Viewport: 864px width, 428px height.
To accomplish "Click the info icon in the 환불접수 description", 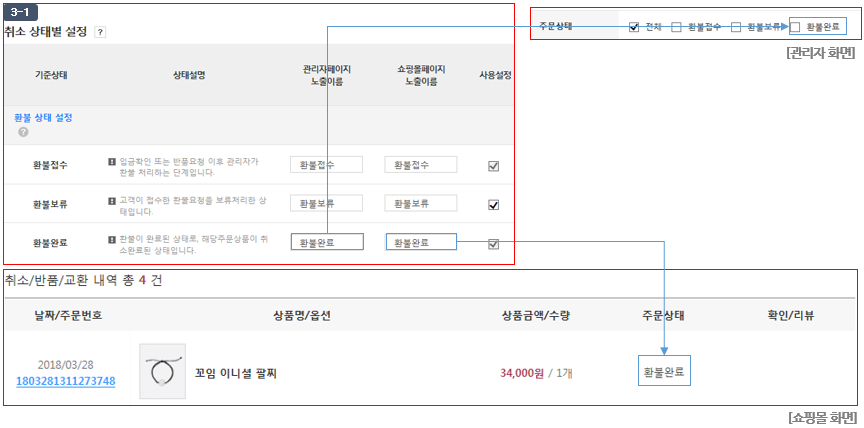I will pos(111,161).
